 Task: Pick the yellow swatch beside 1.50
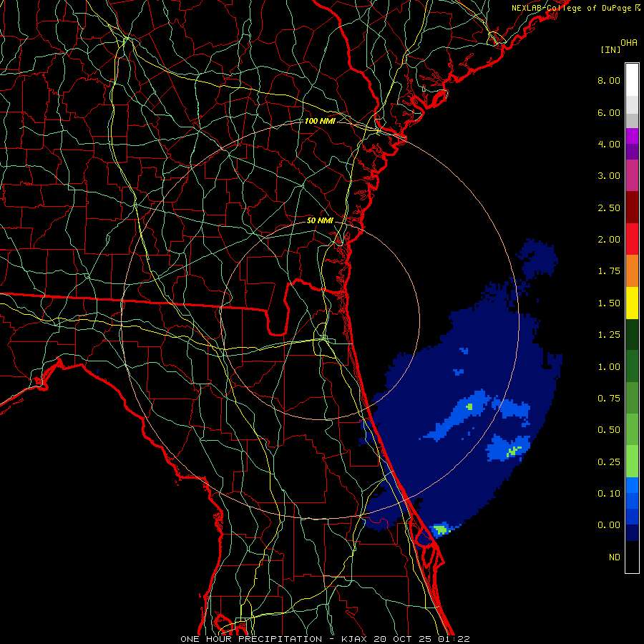pos(632,303)
